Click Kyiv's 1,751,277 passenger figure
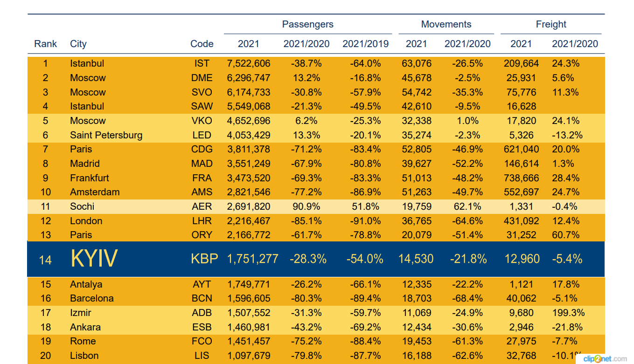 (x=253, y=259)
